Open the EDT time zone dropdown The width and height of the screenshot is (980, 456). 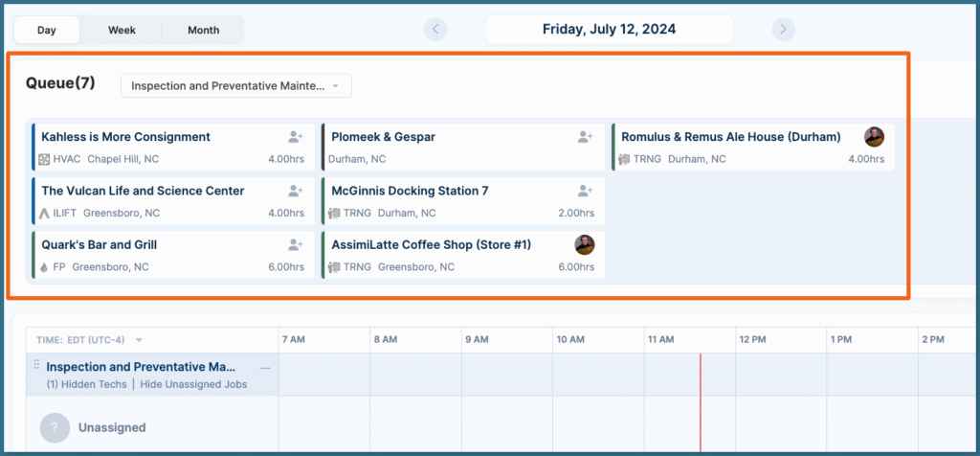[x=139, y=340]
